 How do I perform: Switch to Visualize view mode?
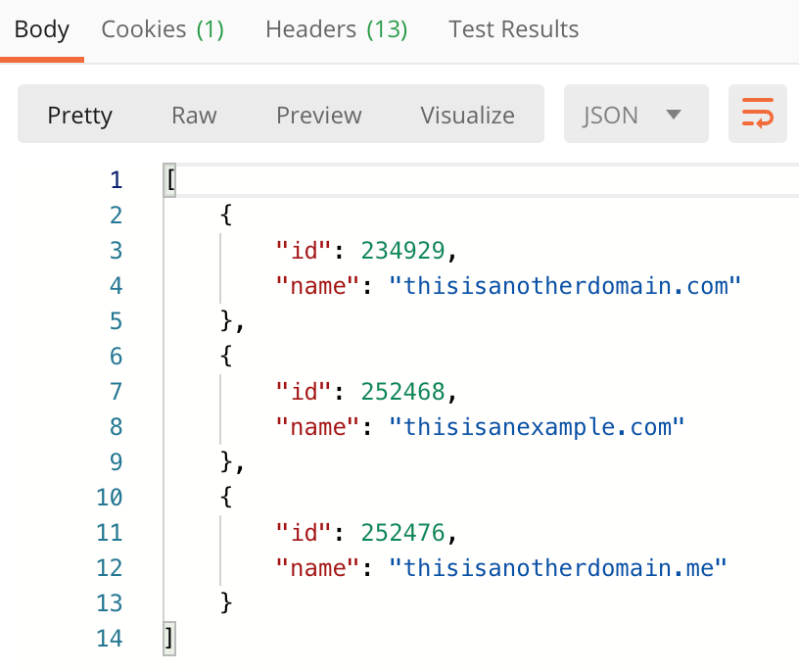[x=467, y=116]
